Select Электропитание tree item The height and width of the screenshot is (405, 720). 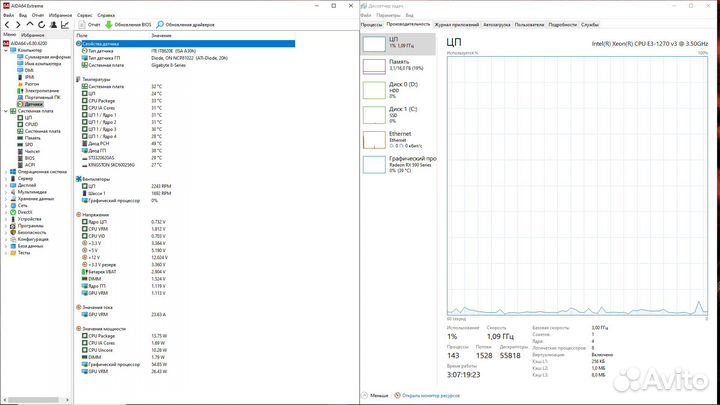coord(38,91)
